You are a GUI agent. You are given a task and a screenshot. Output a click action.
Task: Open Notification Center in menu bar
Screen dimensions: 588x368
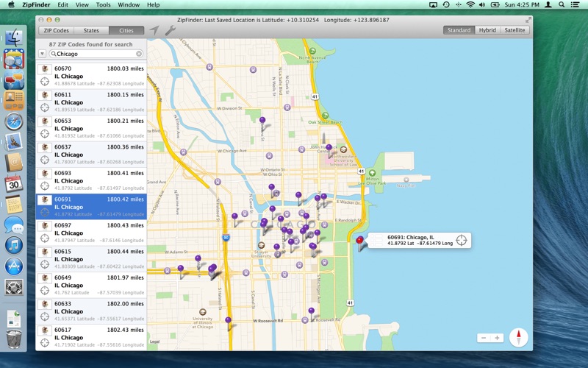tap(575, 4)
